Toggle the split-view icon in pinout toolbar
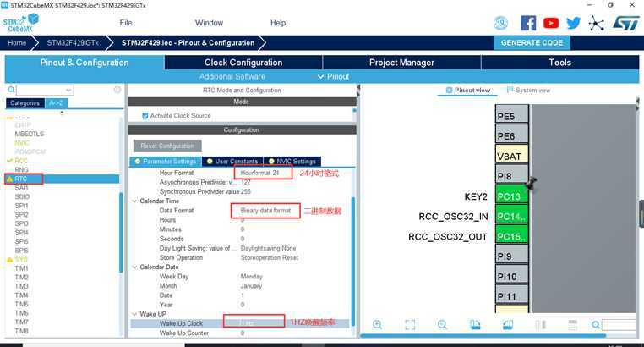 pyautogui.click(x=541, y=325)
